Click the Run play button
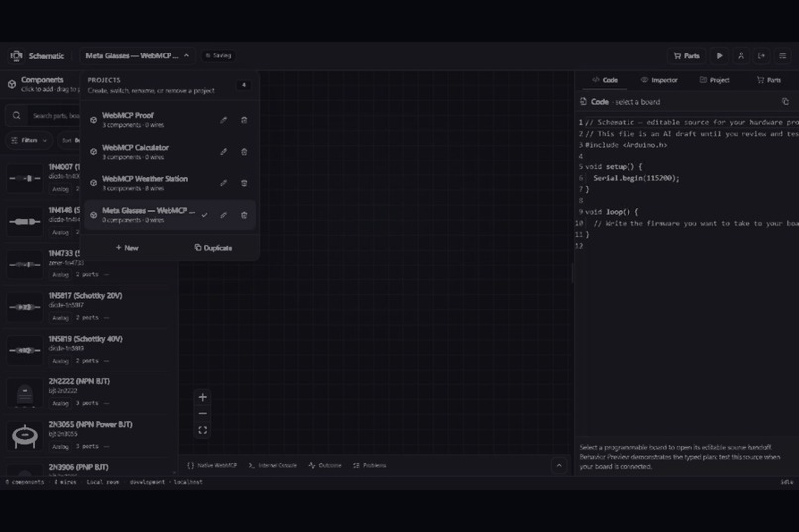The height and width of the screenshot is (532, 799). tap(719, 56)
